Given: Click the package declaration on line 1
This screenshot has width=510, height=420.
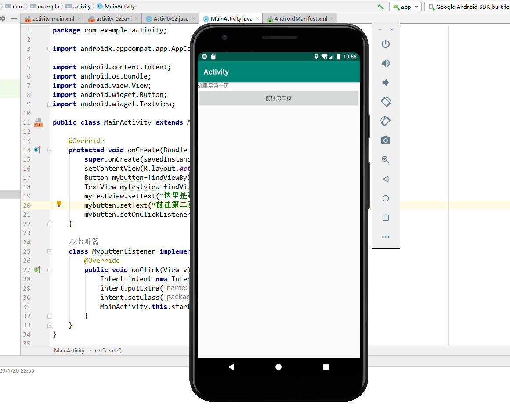Looking at the screenshot, I should point(110,30).
